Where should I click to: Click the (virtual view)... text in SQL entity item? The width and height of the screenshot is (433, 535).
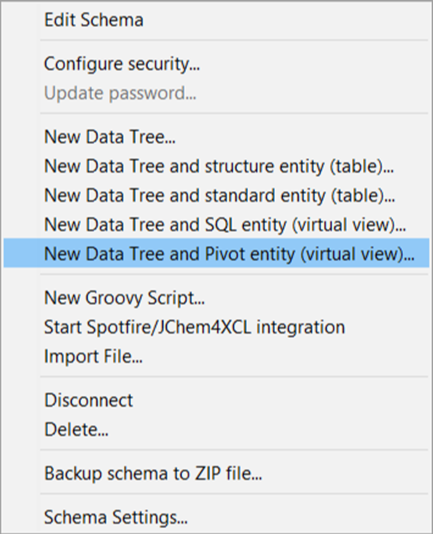pyautogui.click(x=349, y=225)
